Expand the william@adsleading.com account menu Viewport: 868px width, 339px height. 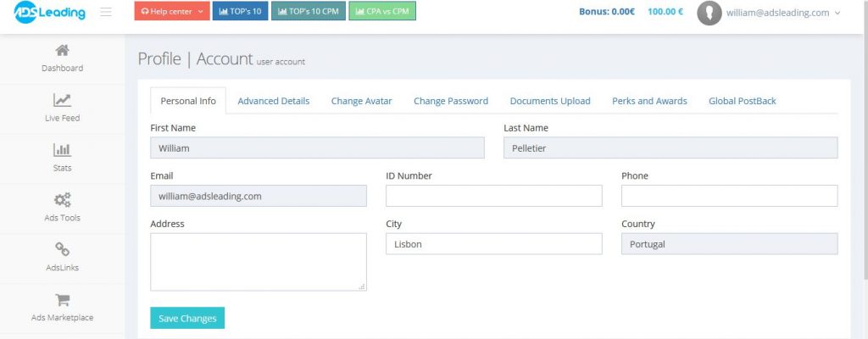(782, 13)
